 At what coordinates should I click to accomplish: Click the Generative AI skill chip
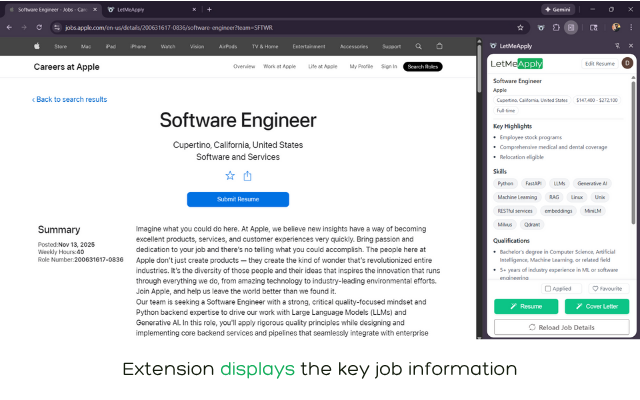tap(592, 184)
